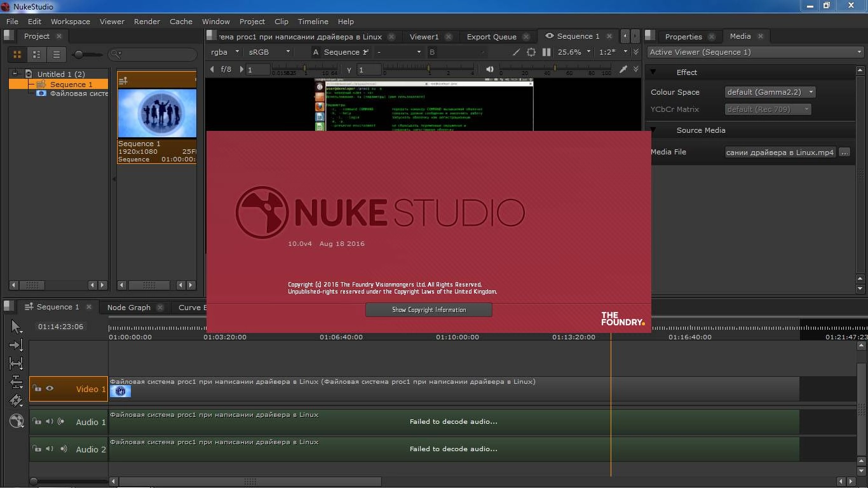868x488 pixels.
Task: Click Show Copyright Information button
Action: tap(429, 310)
